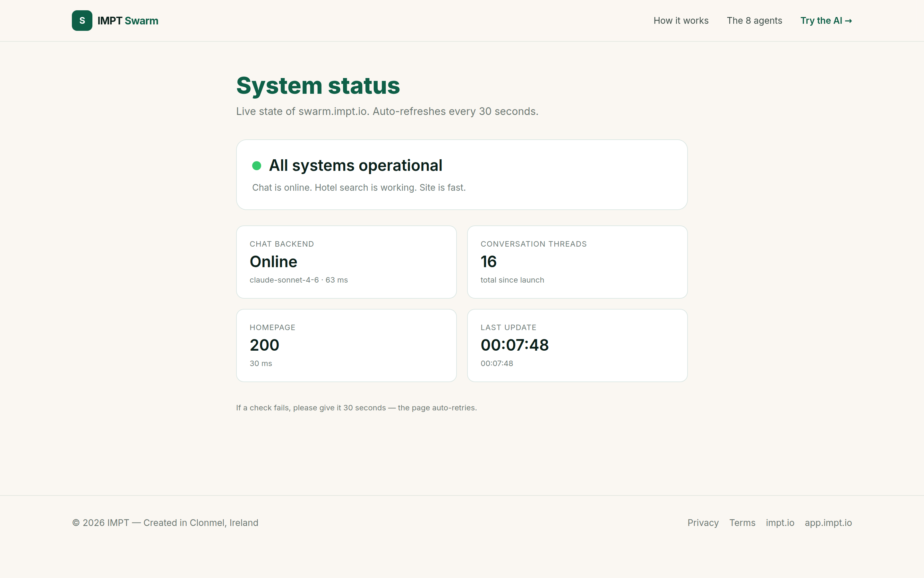Click the green operational status dot
The image size is (924, 578).
(x=257, y=165)
